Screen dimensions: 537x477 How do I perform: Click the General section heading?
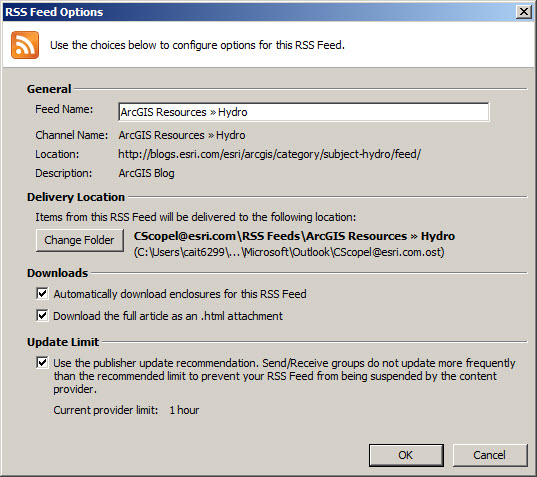tap(49, 89)
